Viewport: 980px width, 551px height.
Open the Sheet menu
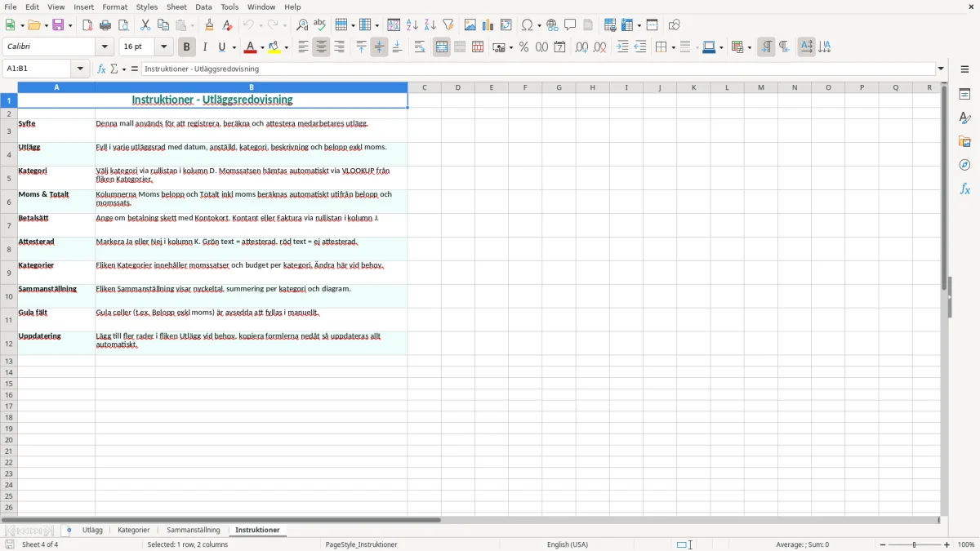[176, 7]
